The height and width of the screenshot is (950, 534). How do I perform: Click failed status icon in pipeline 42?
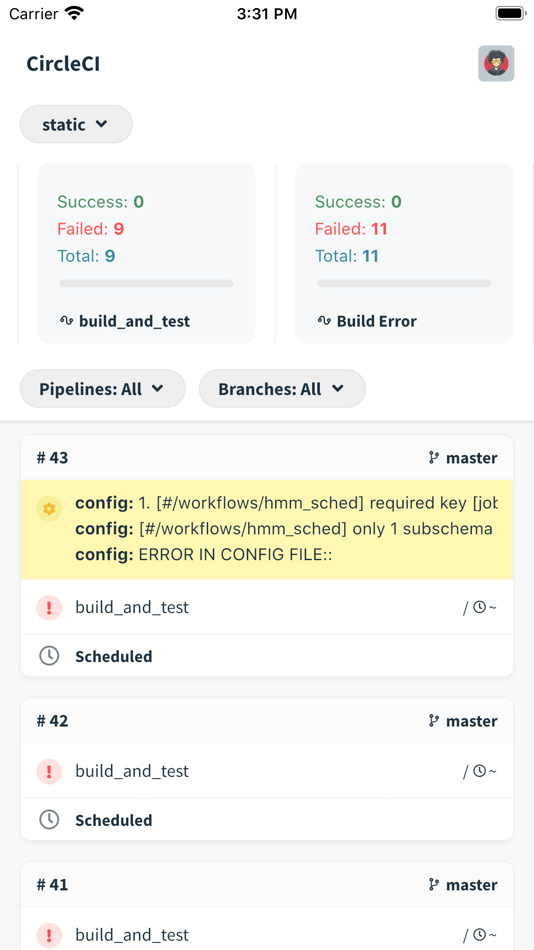[x=49, y=771]
